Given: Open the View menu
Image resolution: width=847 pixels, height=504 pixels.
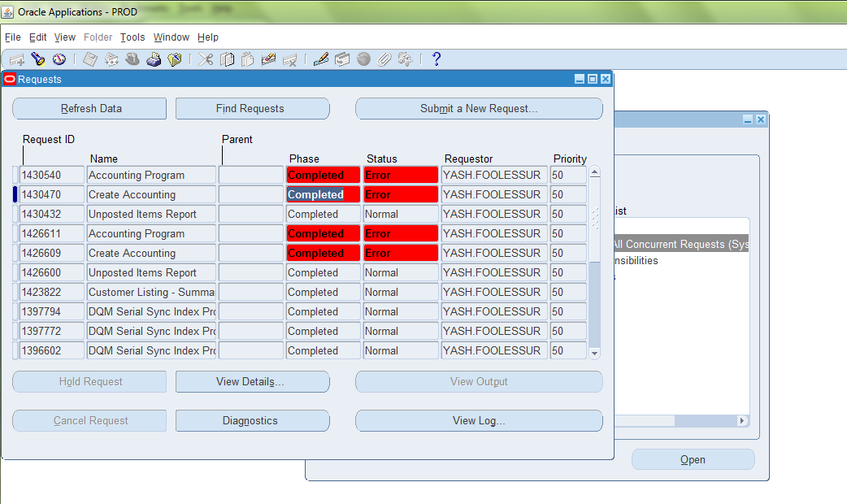Looking at the screenshot, I should coord(65,37).
